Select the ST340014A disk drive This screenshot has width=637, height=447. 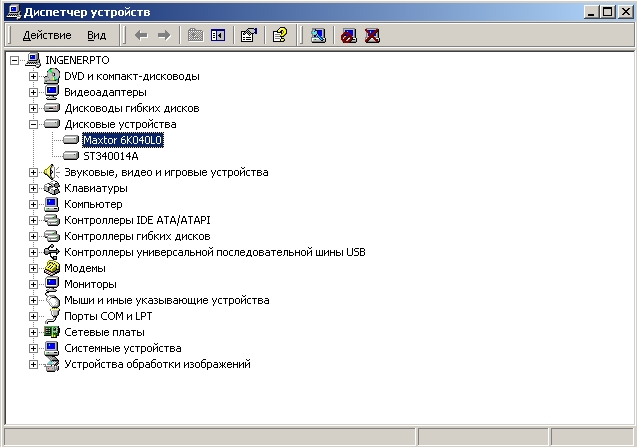tap(110, 156)
